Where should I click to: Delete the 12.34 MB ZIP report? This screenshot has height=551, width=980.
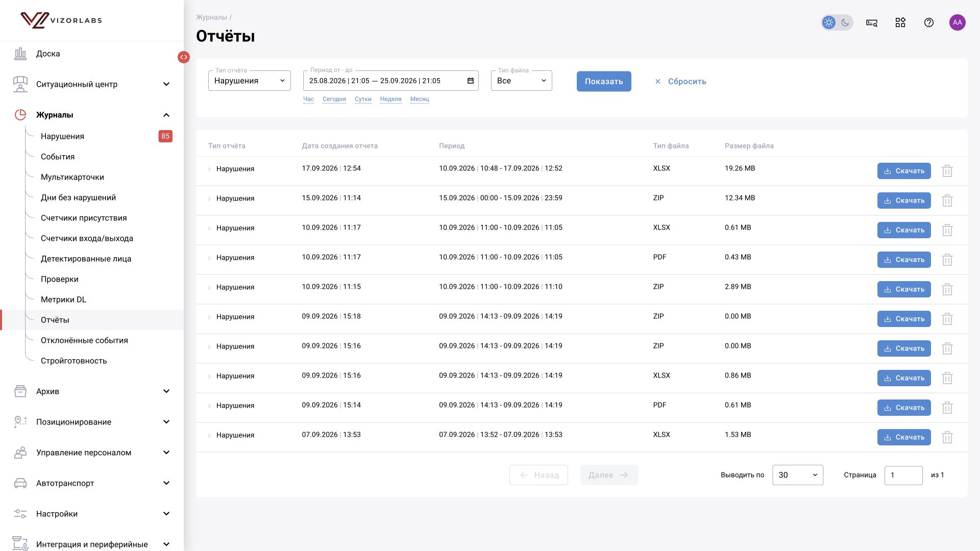pyautogui.click(x=947, y=201)
